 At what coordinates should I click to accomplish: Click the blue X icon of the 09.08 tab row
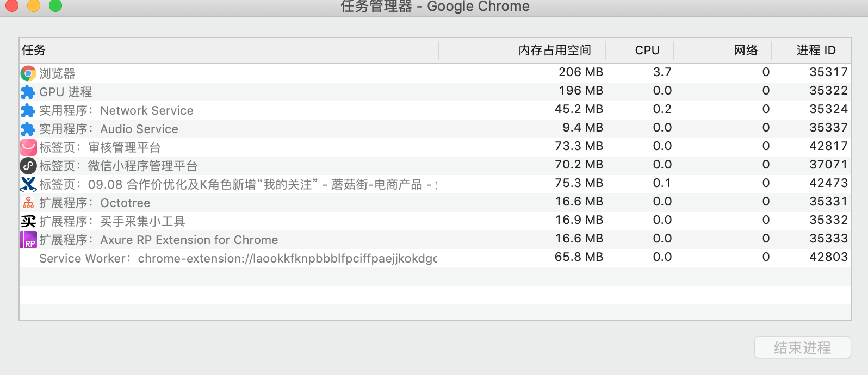(x=28, y=184)
